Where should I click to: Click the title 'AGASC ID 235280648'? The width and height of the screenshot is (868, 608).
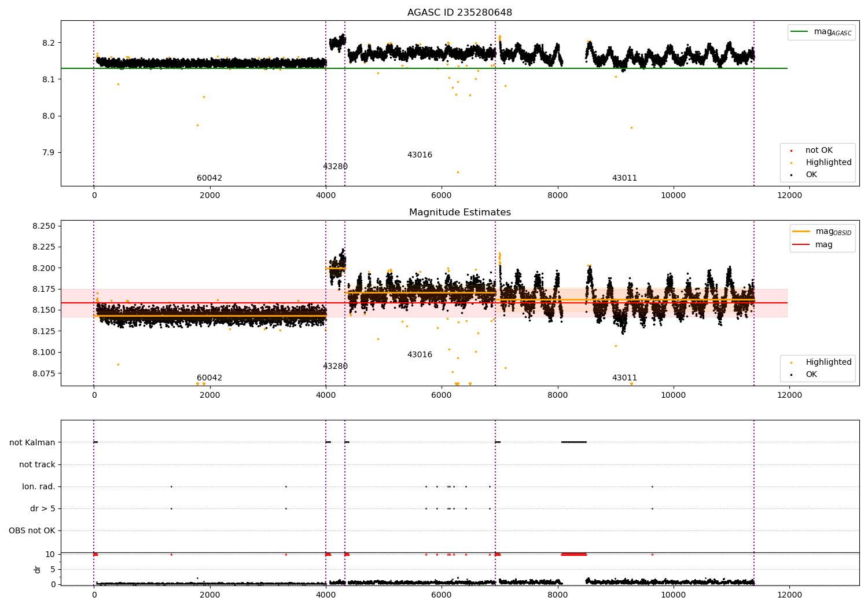point(459,13)
